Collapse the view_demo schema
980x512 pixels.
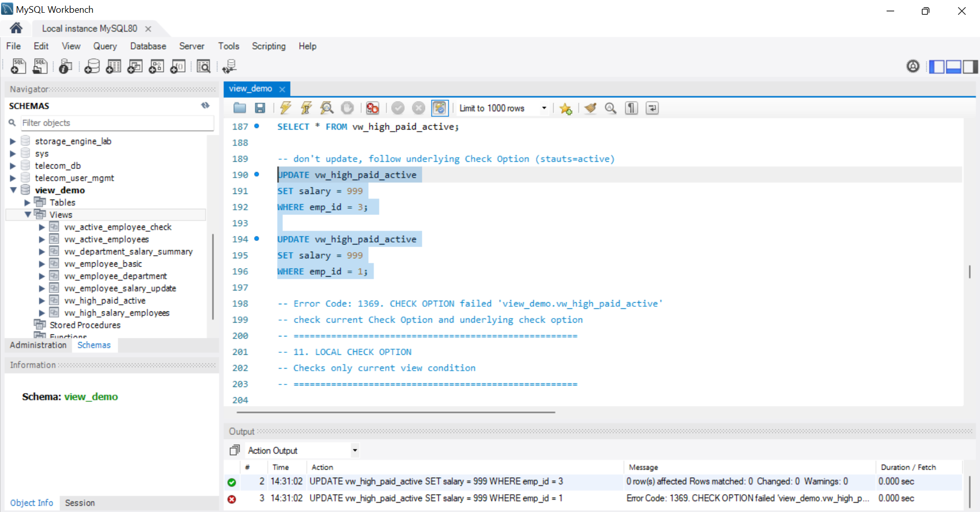(x=13, y=190)
